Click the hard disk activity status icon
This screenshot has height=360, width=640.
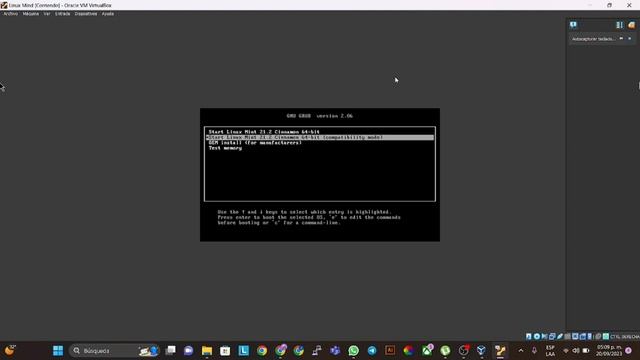[x=529, y=336]
